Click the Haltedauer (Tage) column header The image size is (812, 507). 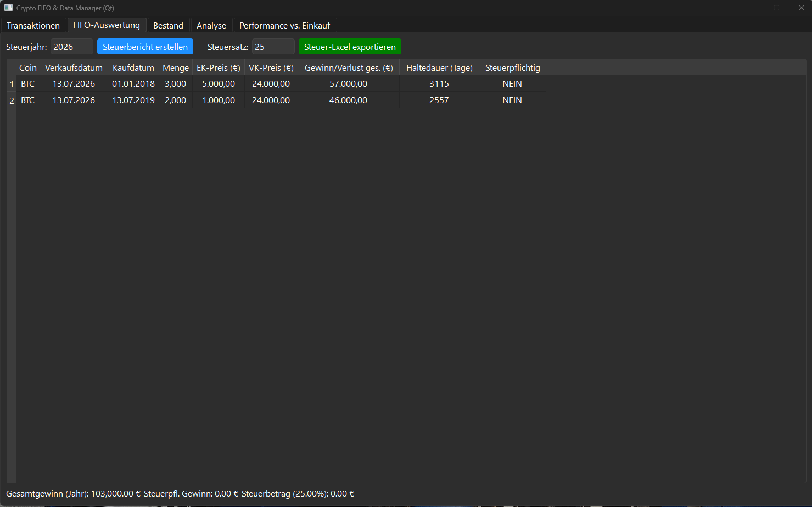[x=439, y=68]
